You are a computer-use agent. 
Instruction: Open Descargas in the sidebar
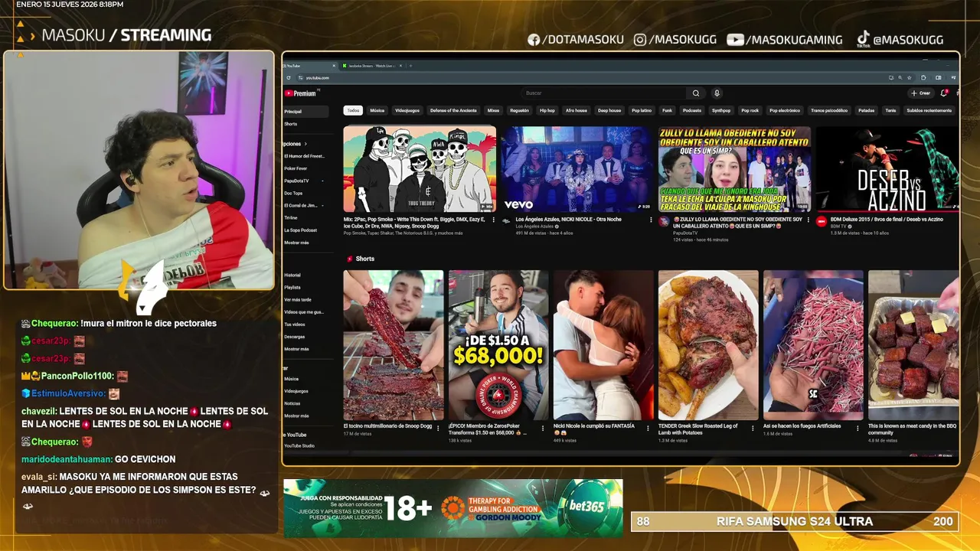[295, 337]
